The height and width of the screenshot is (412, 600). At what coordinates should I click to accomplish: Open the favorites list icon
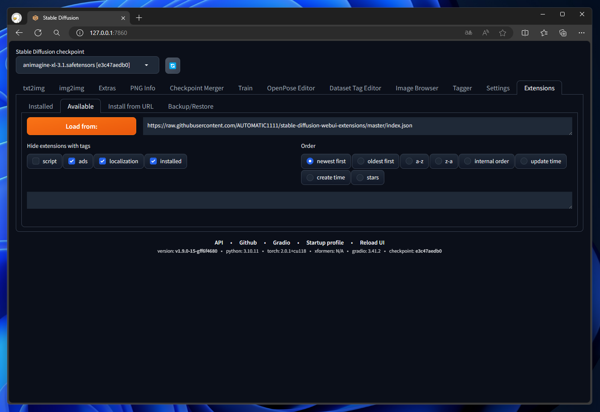(x=544, y=33)
